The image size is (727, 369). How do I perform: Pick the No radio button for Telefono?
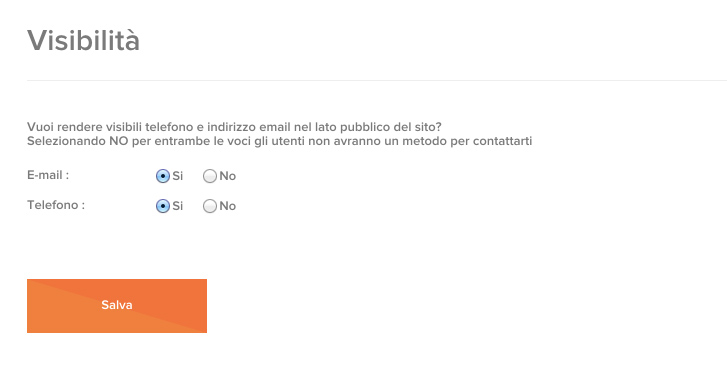210,206
